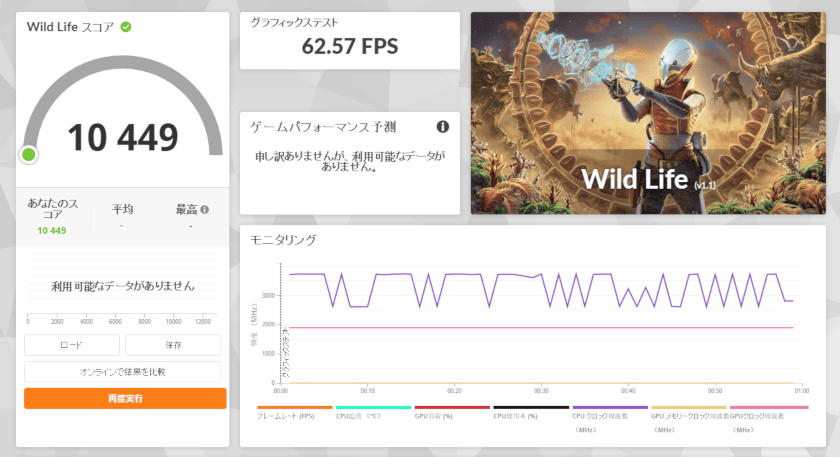Toggle CPU使用率 (%) legend series
This screenshot has width=840, height=457.
516,414
